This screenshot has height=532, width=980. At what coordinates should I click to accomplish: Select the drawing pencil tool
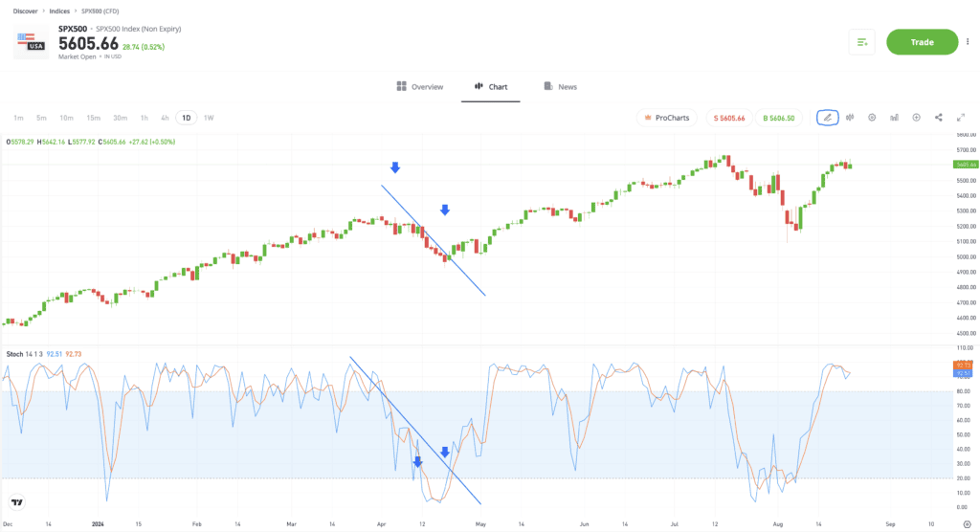(x=828, y=118)
